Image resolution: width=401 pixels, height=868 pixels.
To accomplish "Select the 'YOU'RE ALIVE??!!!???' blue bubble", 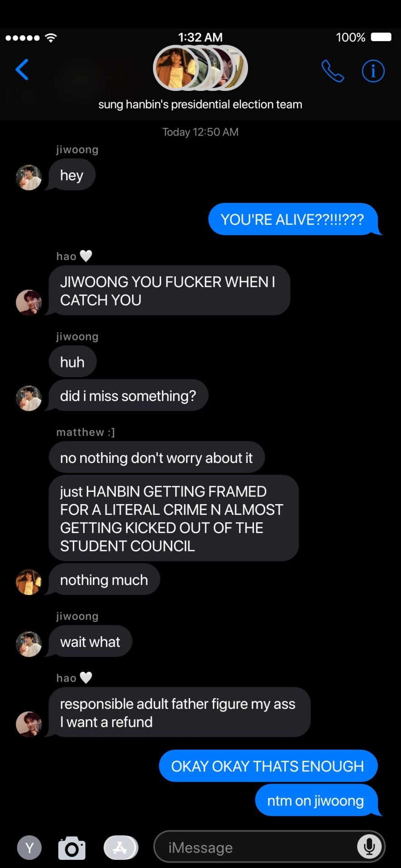I will coord(293,219).
